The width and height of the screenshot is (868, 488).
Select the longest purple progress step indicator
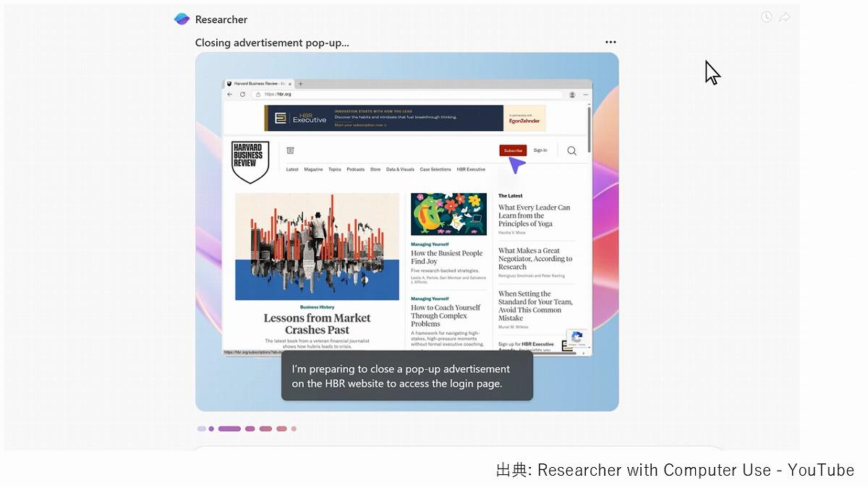pyautogui.click(x=229, y=429)
